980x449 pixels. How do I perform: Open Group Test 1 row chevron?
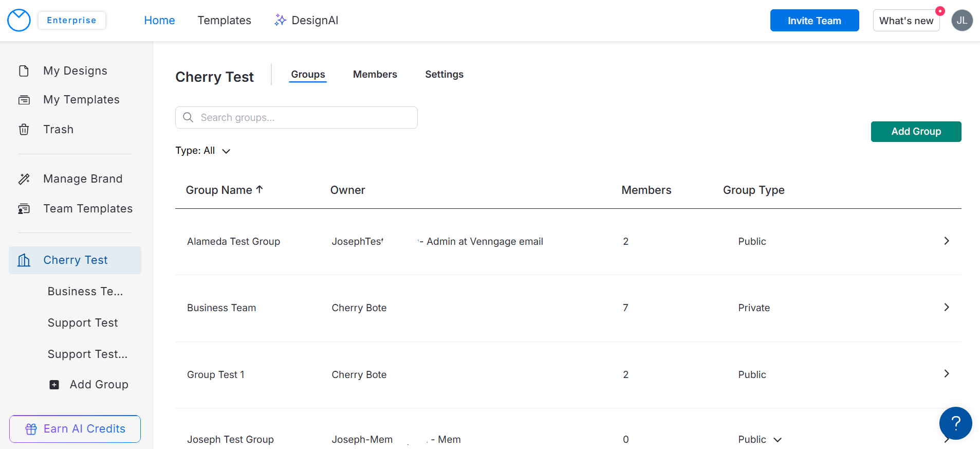946,373
